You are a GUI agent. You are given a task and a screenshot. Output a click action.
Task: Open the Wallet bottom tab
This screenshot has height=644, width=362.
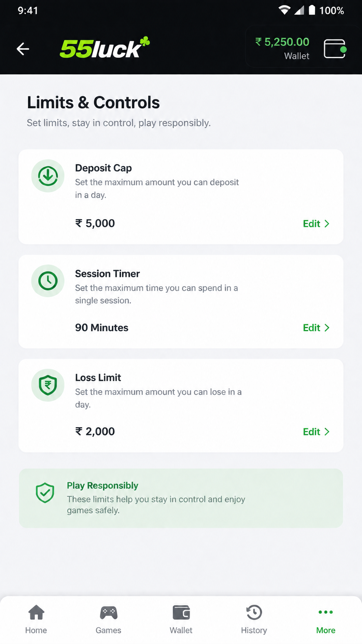[x=181, y=620]
